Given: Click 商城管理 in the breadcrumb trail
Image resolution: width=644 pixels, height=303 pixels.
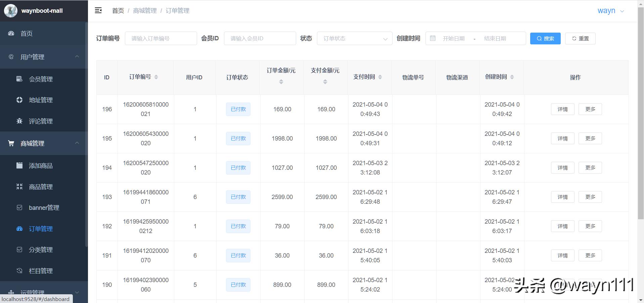Looking at the screenshot, I should [145, 10].
